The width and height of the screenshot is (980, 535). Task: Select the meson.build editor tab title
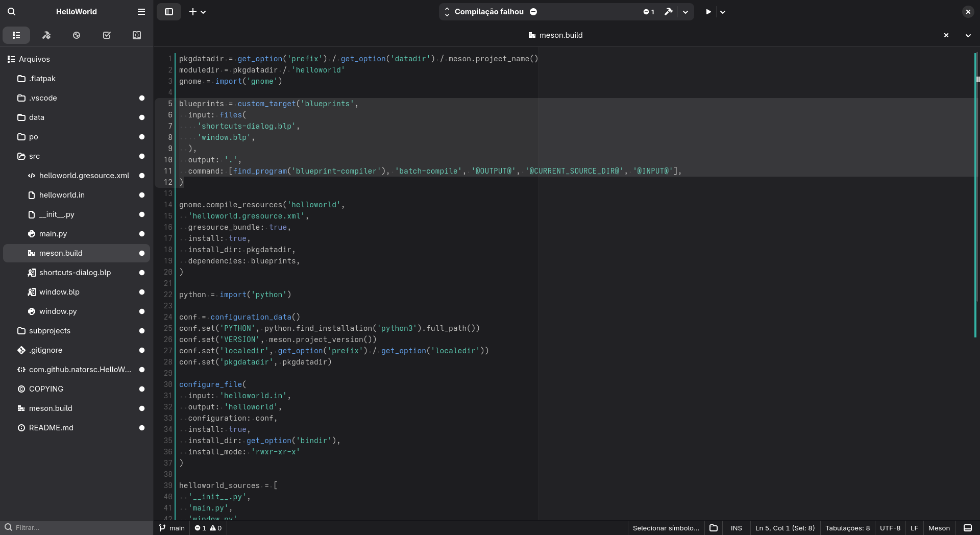[555, 35]
